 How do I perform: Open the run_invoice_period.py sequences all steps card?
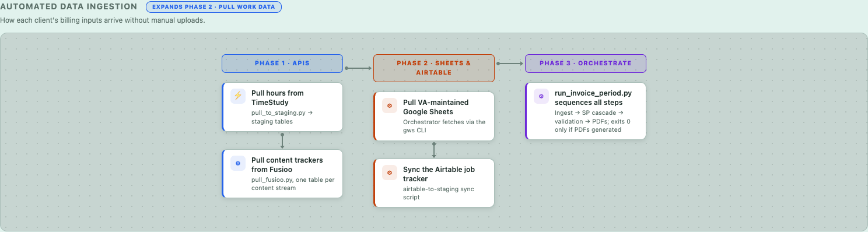(x=586, y=111)
